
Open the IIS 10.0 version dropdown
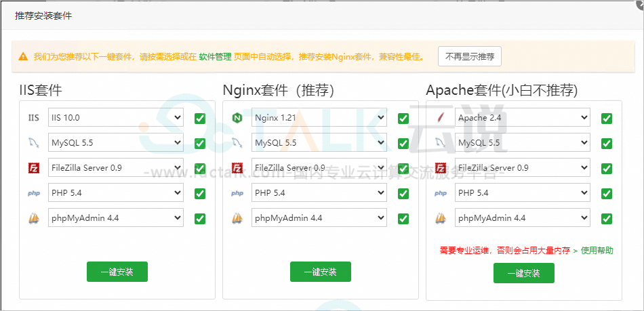pyautogui.click(x=116, y=117)
